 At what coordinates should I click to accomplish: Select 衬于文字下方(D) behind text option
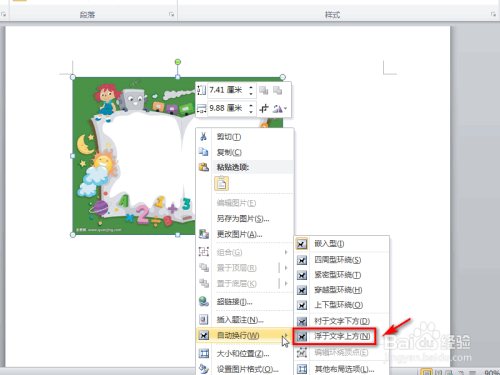tap(342, 321)
